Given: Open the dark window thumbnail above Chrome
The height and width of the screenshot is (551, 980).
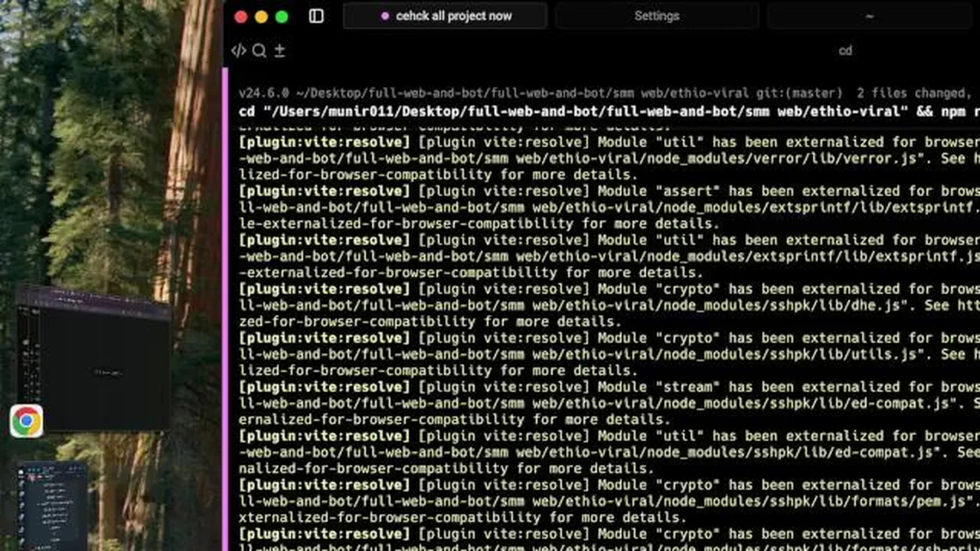Looking at the screenshot, I should click(x=93, y=358).
